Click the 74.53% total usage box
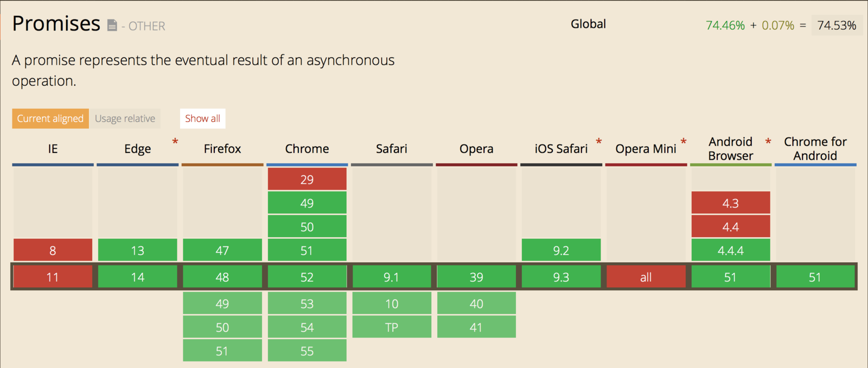The height and width of the screenshot is (368, 868). coord(837,26)
